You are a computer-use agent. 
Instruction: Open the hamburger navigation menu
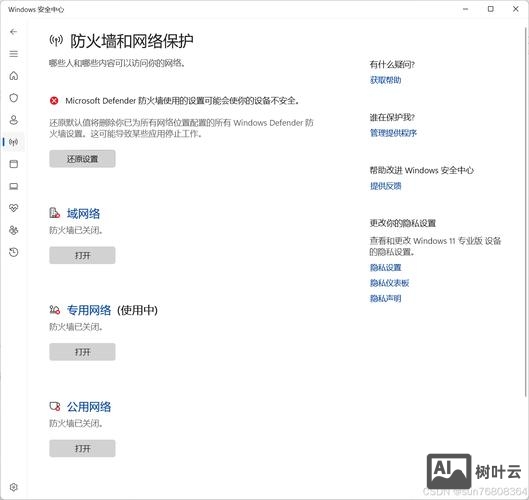13,54
